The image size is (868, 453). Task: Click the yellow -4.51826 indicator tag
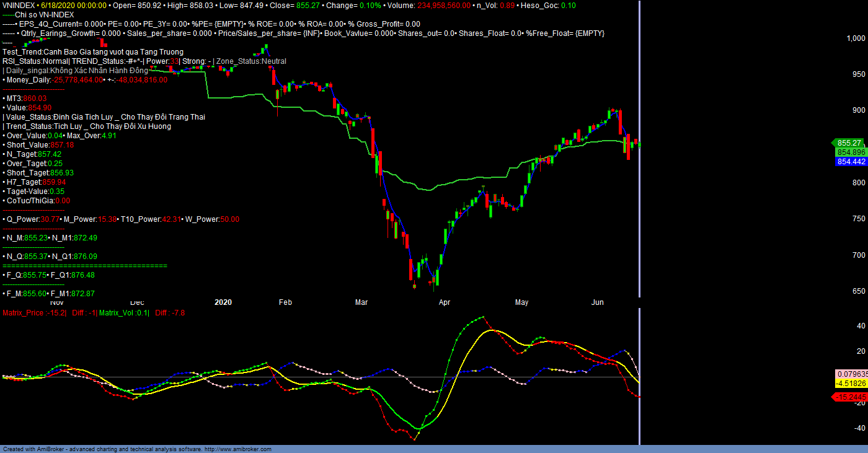(851, 384)
